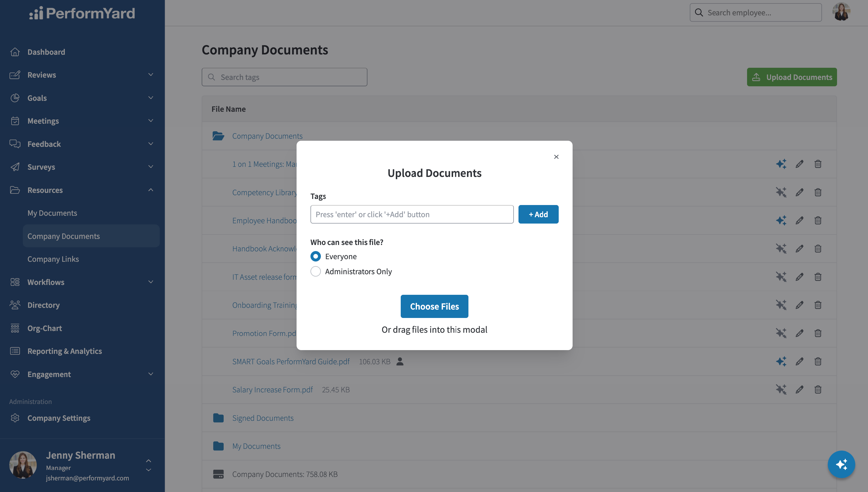This screenshot has width=868, height=492.
Task: Select Administrators Only radio option
Action: 315,271
